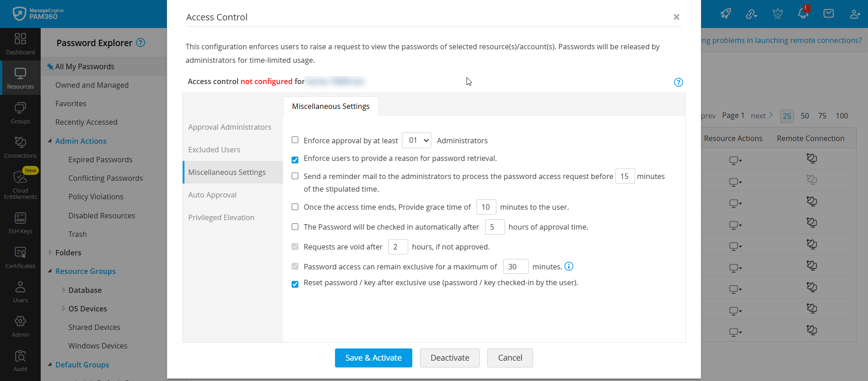The height and width of the screenshot is (381, 868).
Task: Select 100 results per page
Action: click(x=842, y=116)
